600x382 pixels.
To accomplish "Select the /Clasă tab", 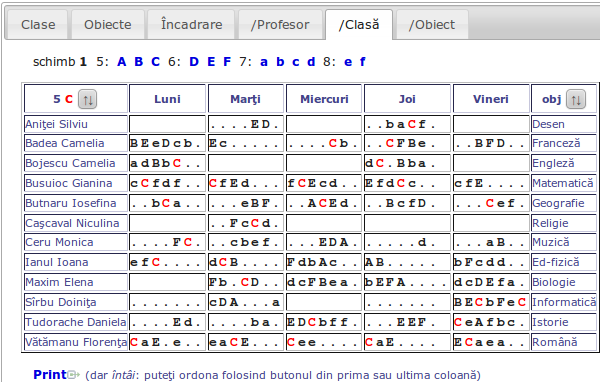I will click(359, 25).
